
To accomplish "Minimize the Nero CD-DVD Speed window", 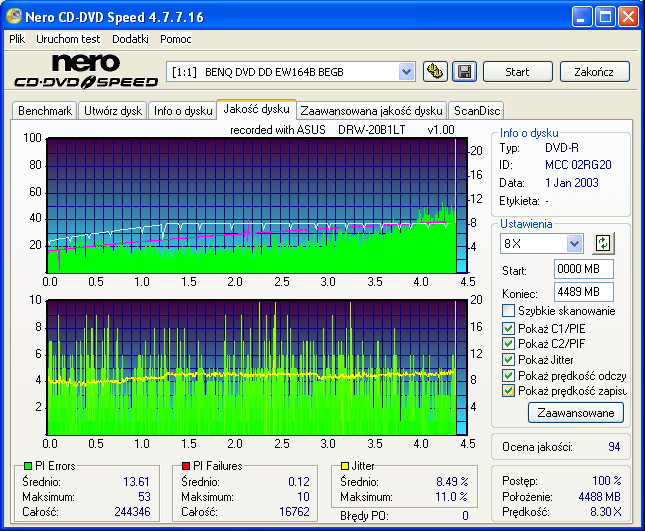I will click(x=582, y=17).
